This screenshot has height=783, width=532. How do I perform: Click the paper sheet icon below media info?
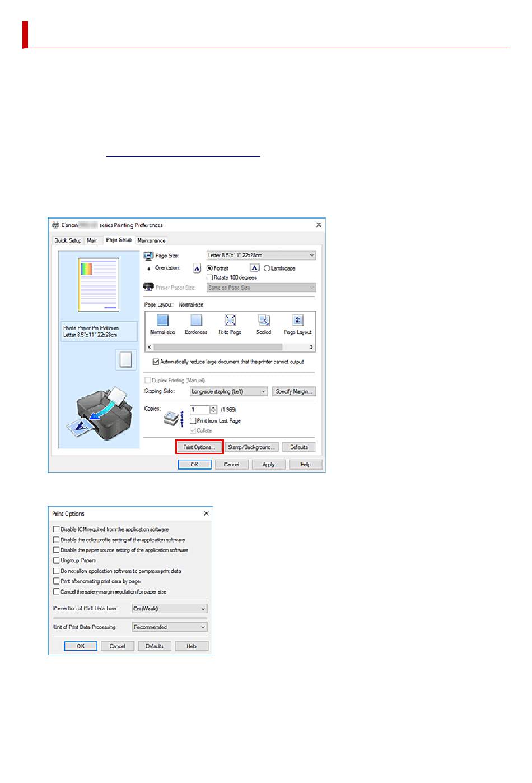point(126,360)
